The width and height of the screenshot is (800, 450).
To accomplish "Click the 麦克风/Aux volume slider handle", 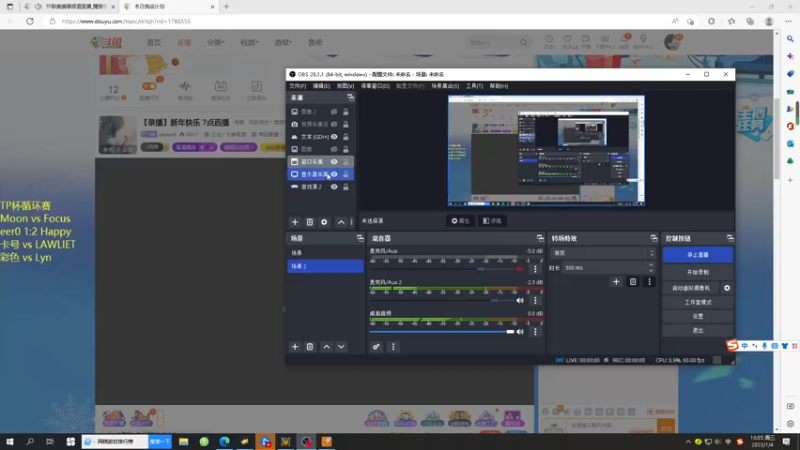I will [481, 269].
